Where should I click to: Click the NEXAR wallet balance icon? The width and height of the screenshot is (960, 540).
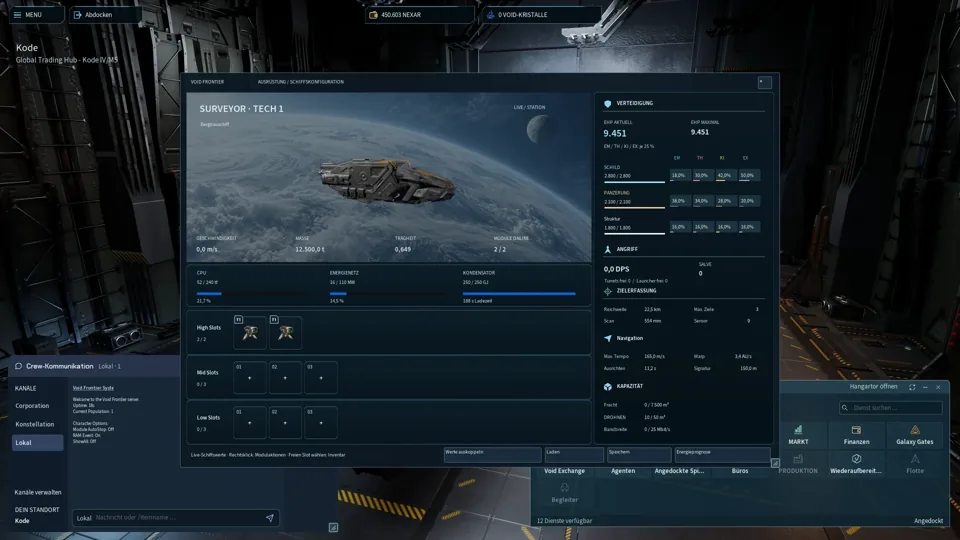click(x=373, y=15)
